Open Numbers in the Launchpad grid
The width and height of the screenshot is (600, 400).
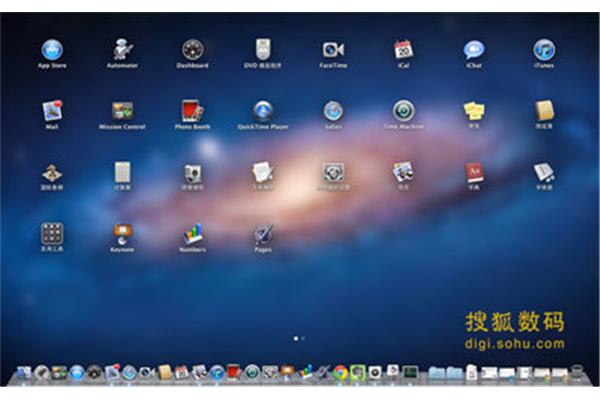tap(192, 234)
